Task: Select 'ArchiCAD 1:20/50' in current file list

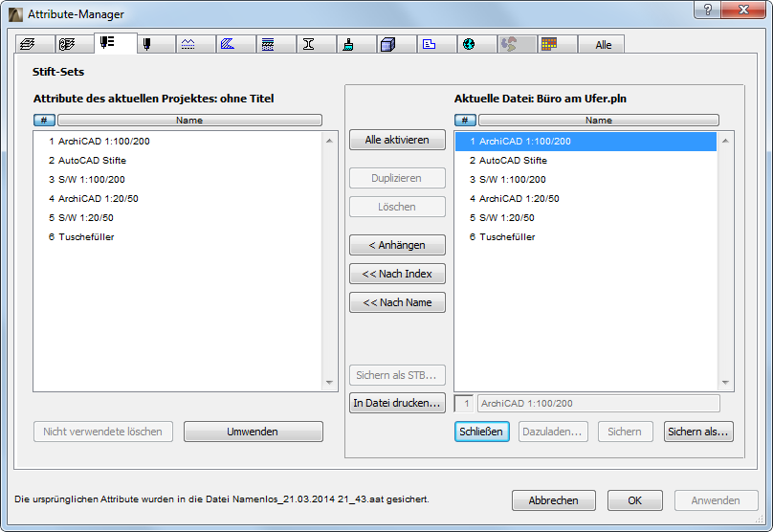Action: pyautogui.click(x=585, y=199)
